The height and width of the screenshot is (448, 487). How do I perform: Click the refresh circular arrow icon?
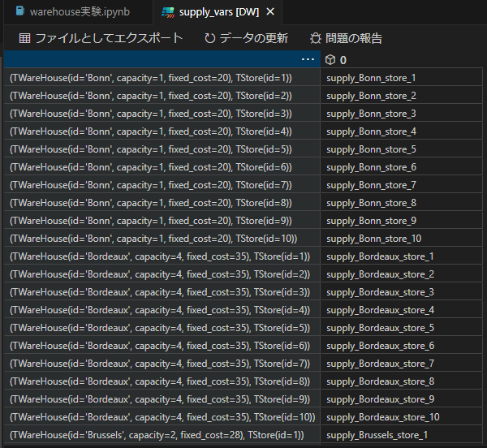coord(210,38)
